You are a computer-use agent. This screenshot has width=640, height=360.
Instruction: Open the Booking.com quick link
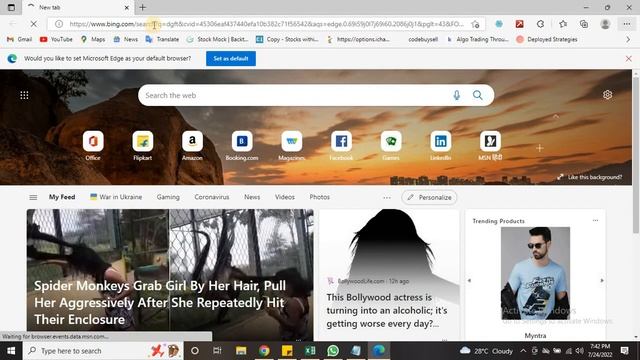[242, 146]
